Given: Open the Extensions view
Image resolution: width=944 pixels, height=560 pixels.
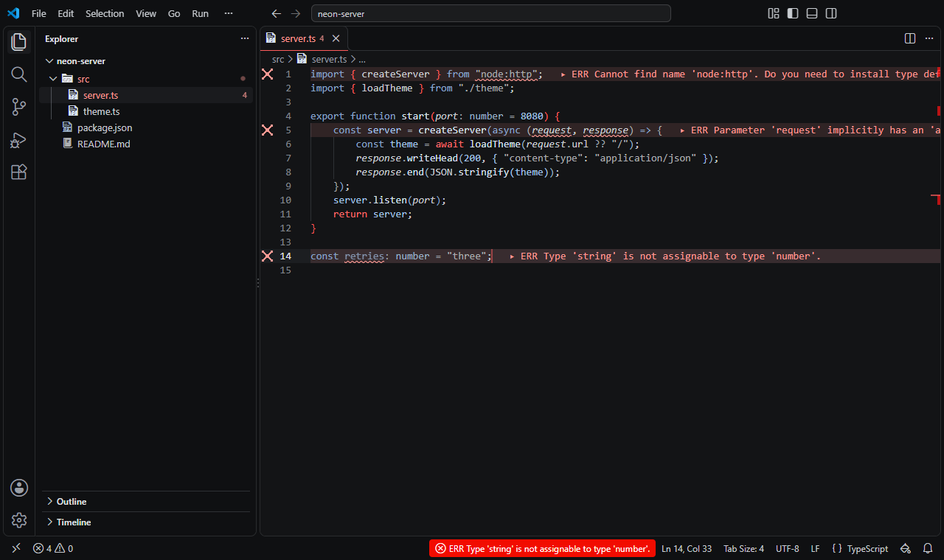Looking at the screenshot, I should [x=19, y=172].
